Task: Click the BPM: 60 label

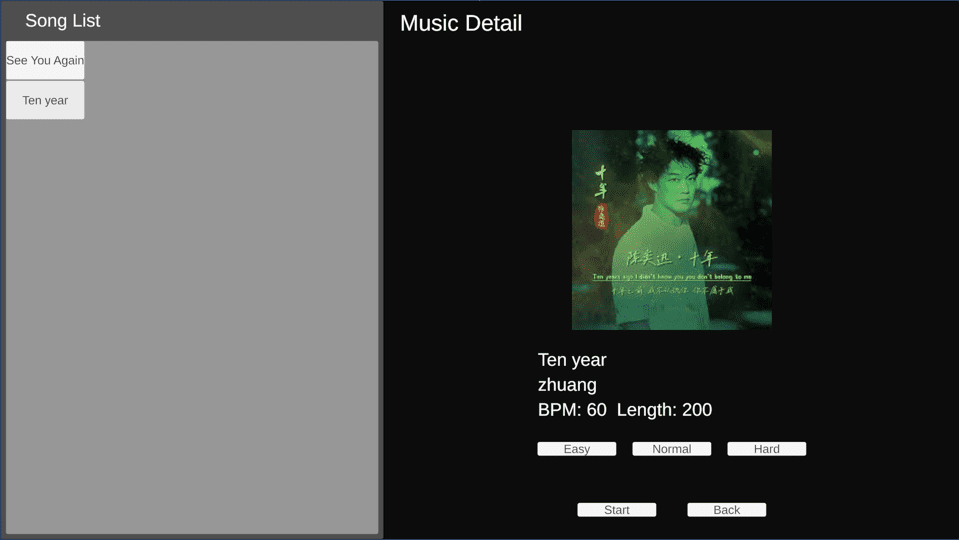Action: coord(572,410)
